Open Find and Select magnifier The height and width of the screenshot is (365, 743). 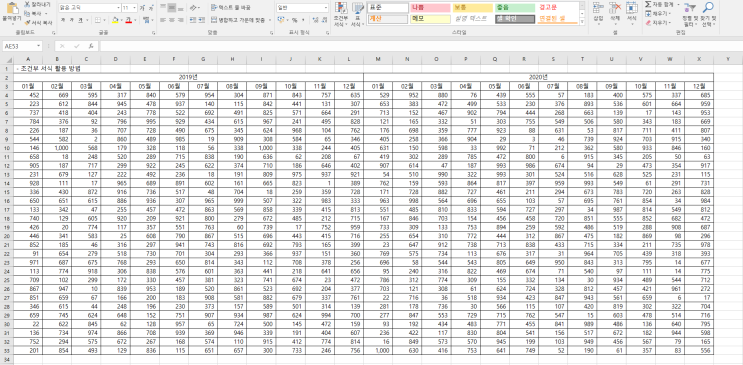tap(708, 14)
